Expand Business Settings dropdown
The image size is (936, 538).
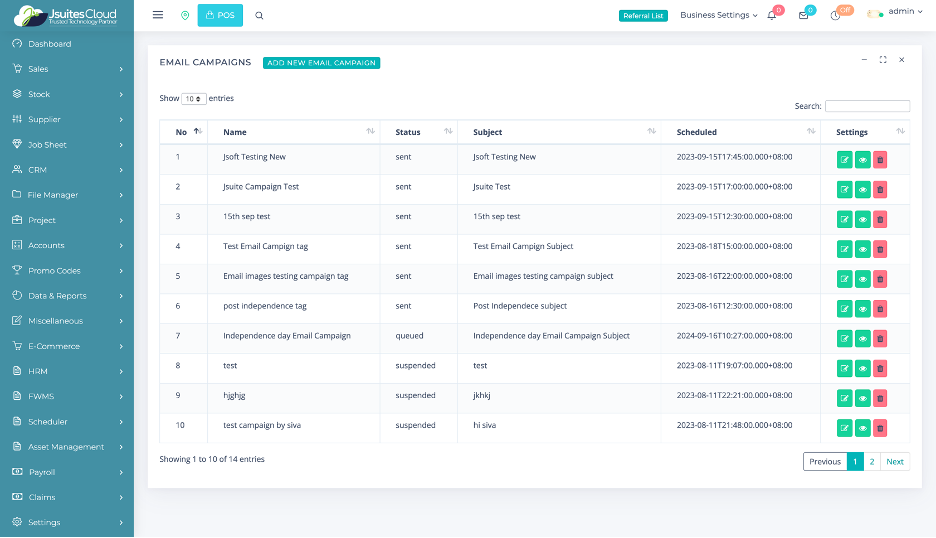pos(718,15)
